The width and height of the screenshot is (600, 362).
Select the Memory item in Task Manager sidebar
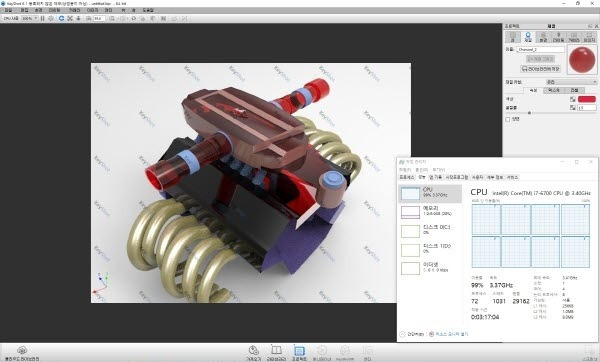click(430, 212)
